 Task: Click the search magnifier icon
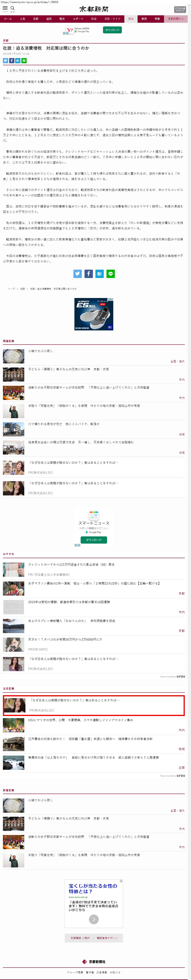click(13, 8)
